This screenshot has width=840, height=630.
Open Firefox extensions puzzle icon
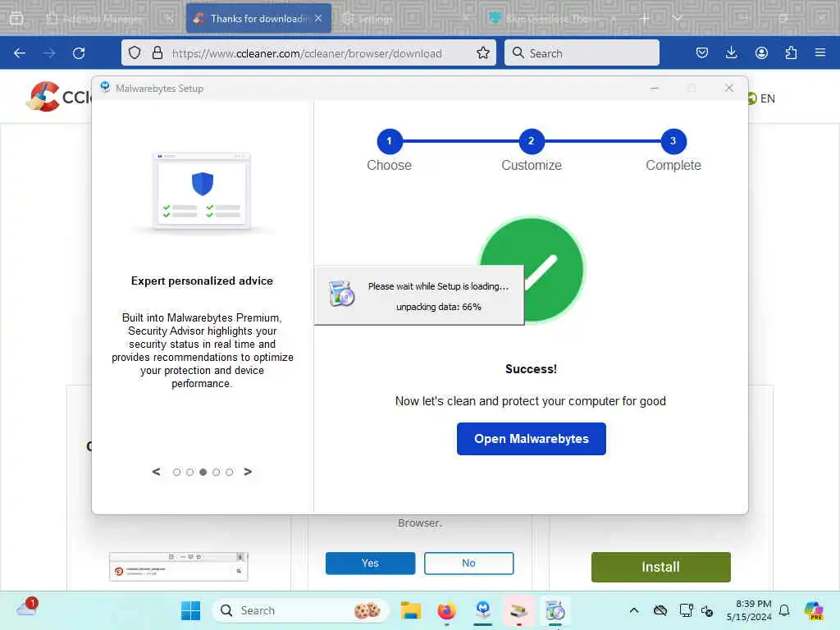[791, 53]
